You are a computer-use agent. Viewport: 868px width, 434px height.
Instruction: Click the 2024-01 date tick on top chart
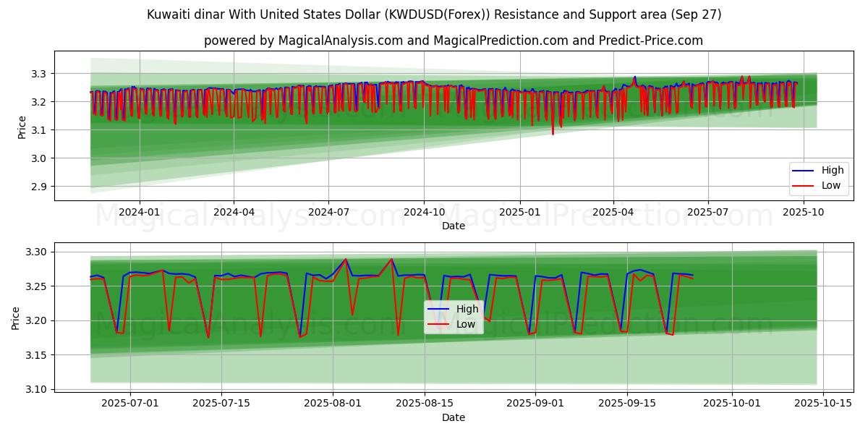tap(139, 212)
